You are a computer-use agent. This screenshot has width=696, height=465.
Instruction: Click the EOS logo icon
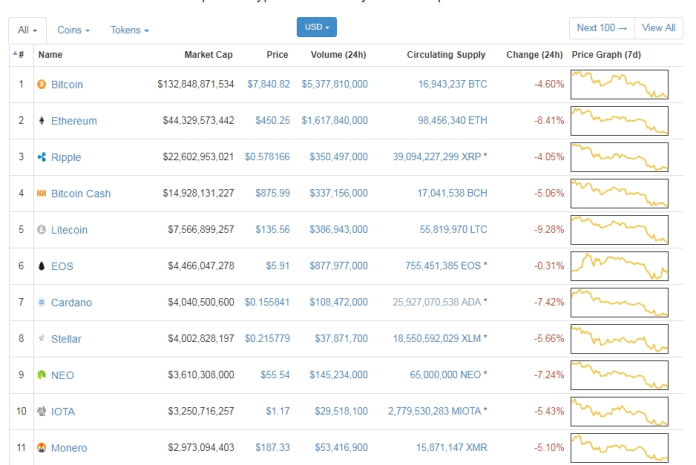click(41, 266)
